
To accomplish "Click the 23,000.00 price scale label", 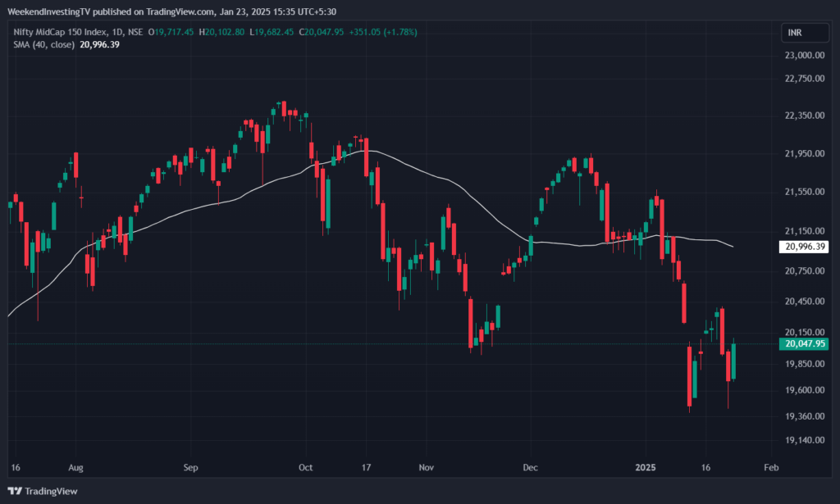I will (x=804, y=55).
